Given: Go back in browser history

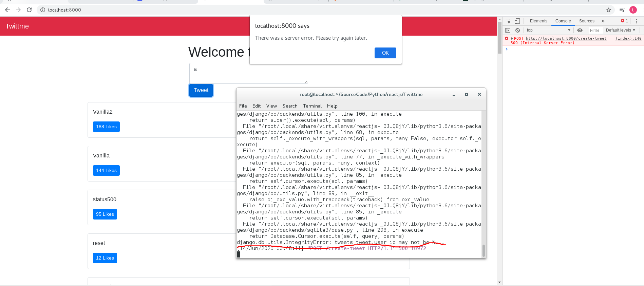Looking at the screenshot, I should click(x=7, y=10).
